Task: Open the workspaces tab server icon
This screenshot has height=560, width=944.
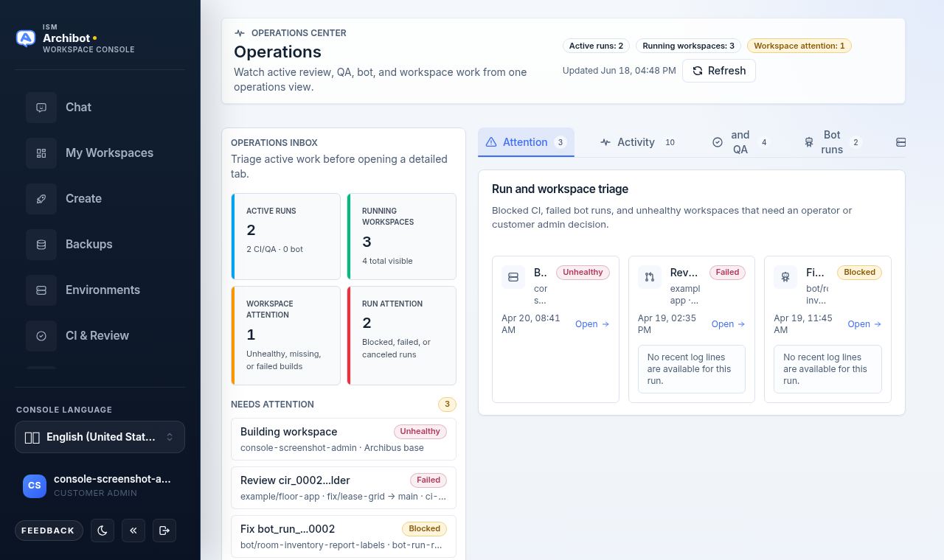Action: click(x=900, y=142)
